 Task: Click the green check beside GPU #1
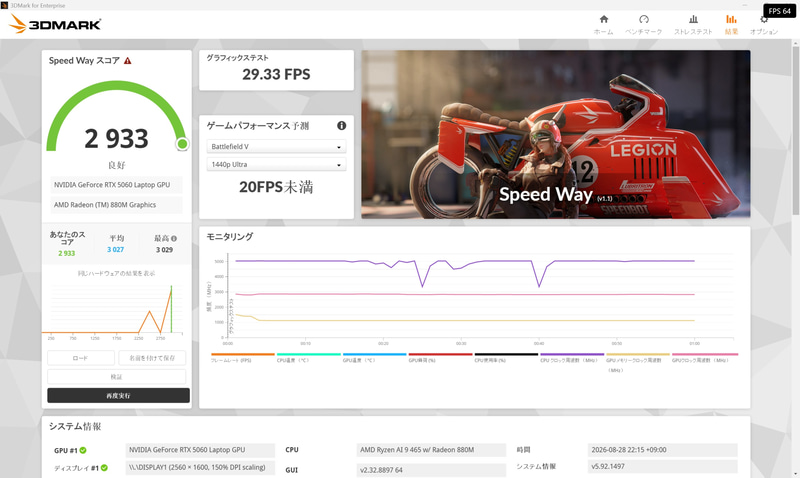(x=83, y=450)
